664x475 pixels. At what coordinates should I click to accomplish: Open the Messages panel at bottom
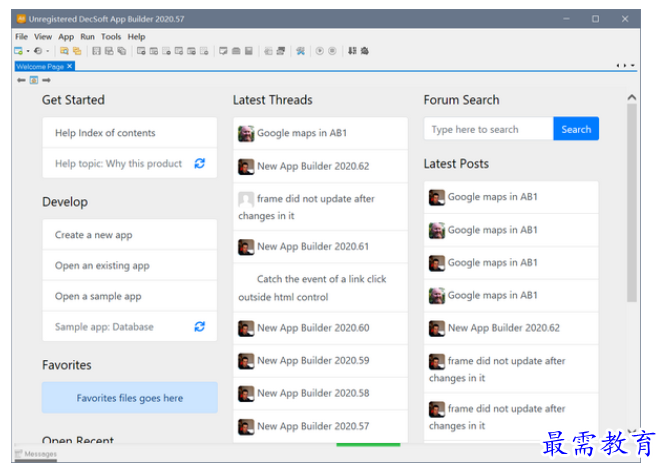pos(36,454)
